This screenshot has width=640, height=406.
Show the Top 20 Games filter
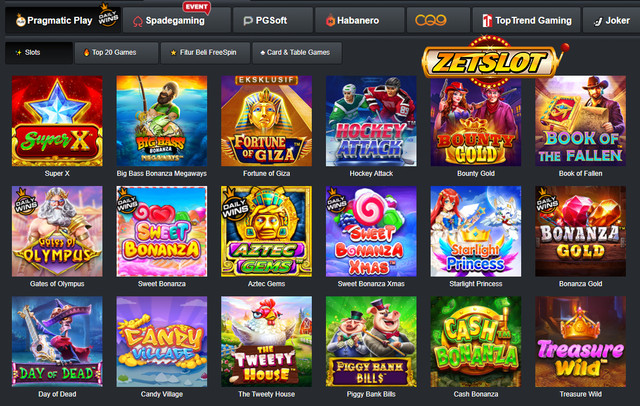116,53
